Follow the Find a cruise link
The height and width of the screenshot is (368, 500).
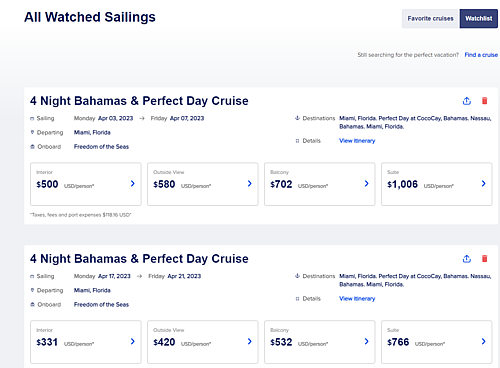click(481, 55)
